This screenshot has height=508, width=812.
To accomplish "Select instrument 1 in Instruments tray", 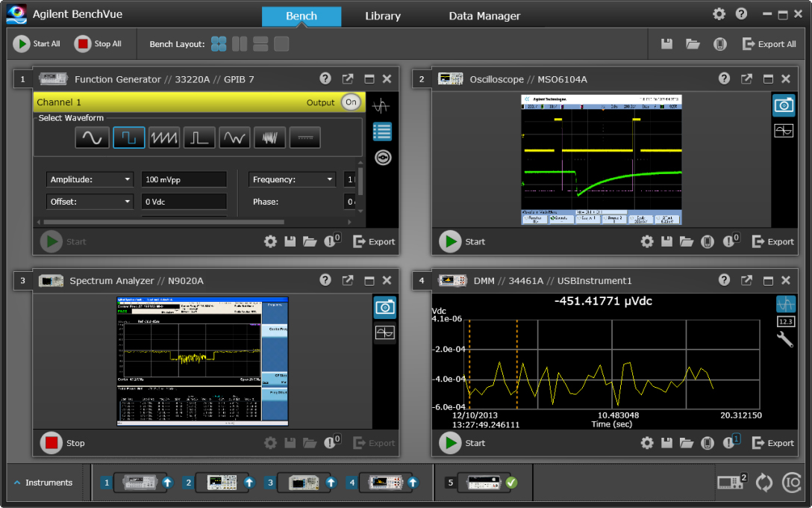I will click(137, 483).
